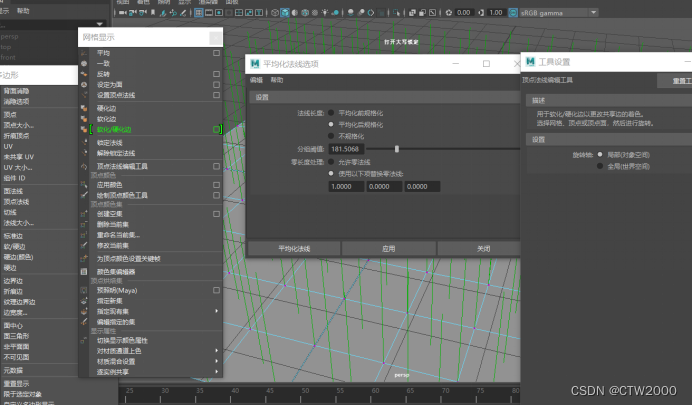693x406 pixels.
Task: Toggle the isolate select icon
Action: (396, 13)
